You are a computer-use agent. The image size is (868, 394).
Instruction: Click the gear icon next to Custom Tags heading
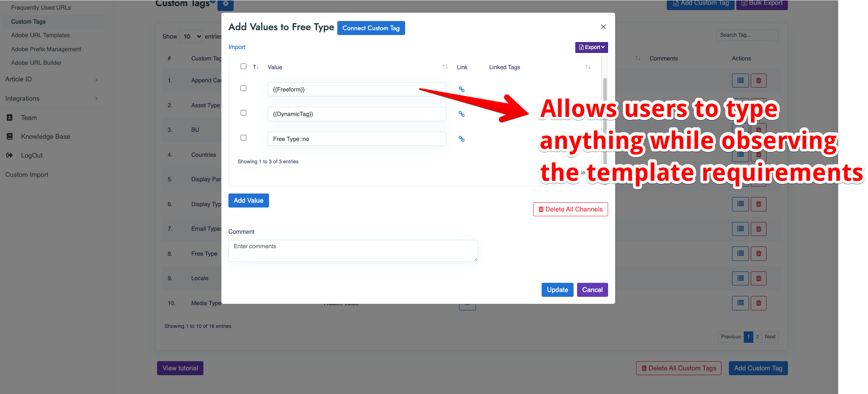click(x=225, y=4)
